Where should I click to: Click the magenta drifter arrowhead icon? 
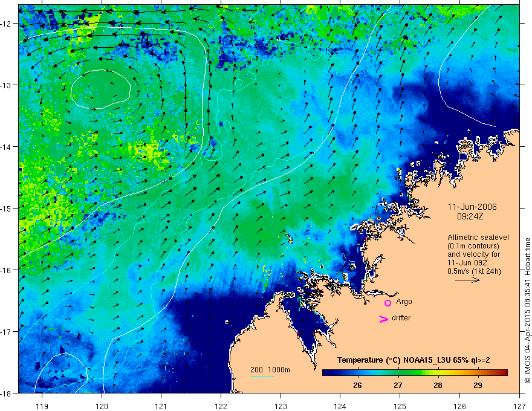tap(384, 319)
